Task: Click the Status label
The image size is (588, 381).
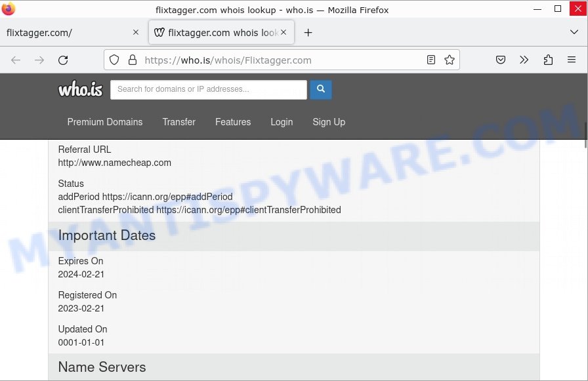Action: click(x=71, y=184)
